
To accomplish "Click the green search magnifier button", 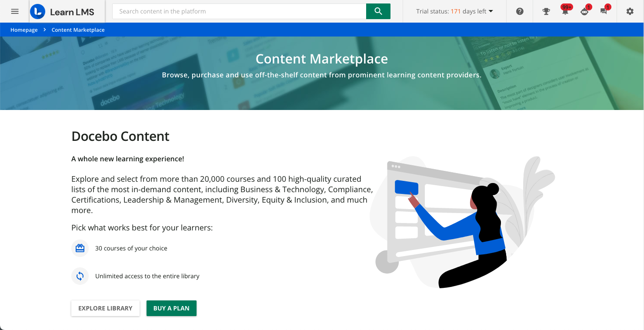I will coord(378,11).
